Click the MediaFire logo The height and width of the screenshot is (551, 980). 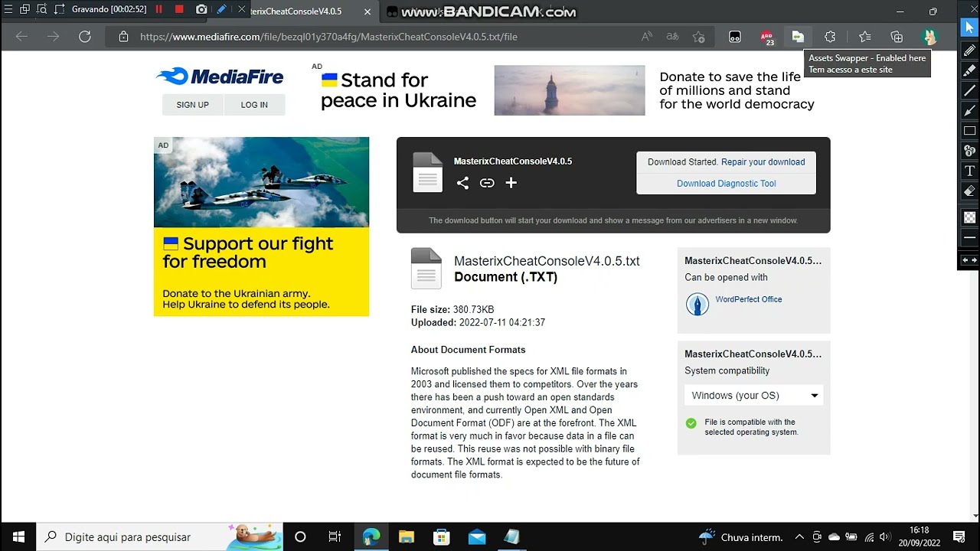(x=220, y=77)
